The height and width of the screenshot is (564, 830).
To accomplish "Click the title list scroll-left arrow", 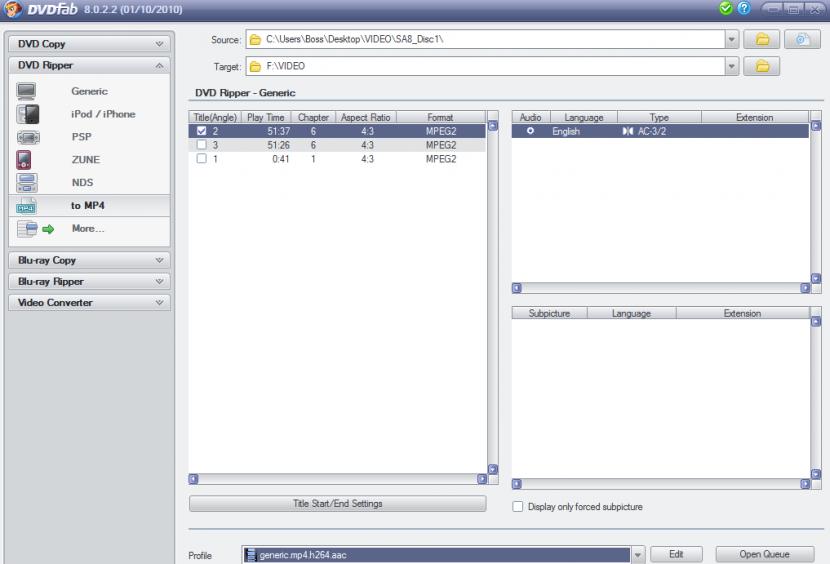I will pos(194,479).
